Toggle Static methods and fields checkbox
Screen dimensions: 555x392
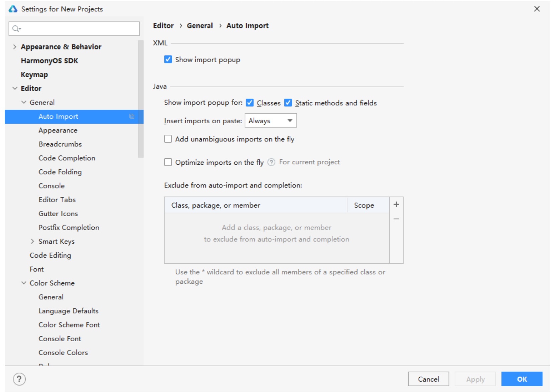pyautogui.click(x=288, y=103)
